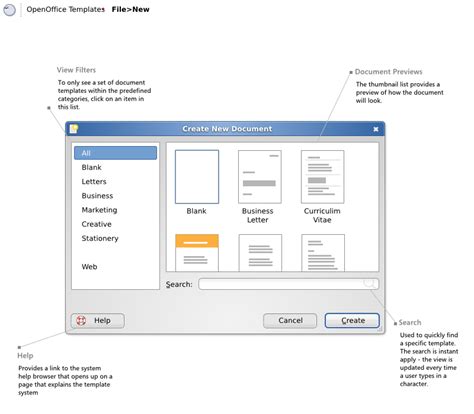474x414 pixels.
Task: Choose the centered-text template in second row
Action: pos(260,253)
